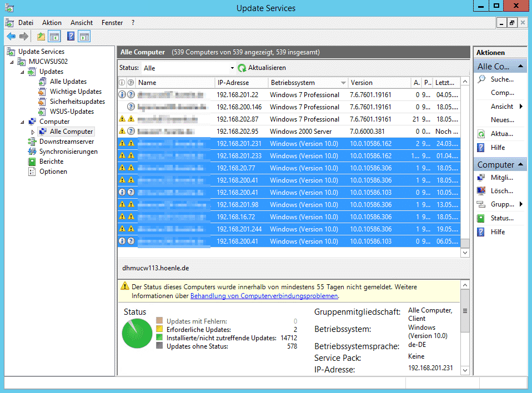
Task: Open Behandlung von Computerverbindungsproblemen link
Action: [264, 296]
